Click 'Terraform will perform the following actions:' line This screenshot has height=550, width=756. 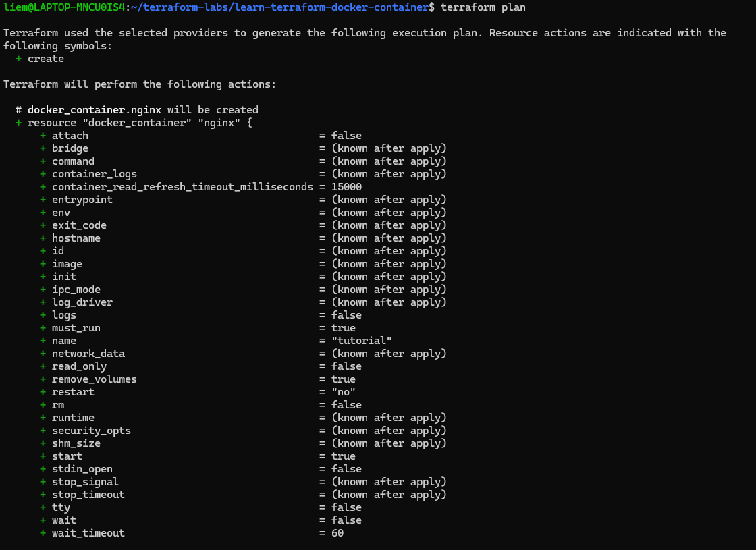(x=140, y=84)
